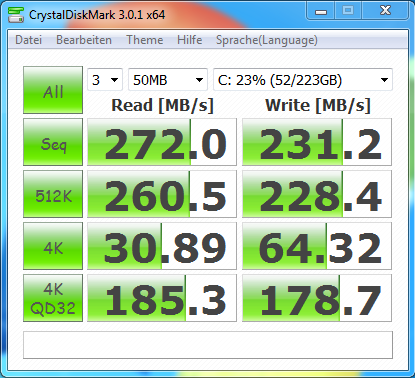The width and height of the screenshot is (415, 378).
Task: Click the 4K QD32 read result 185.3
Action: (x=162, y=298)
